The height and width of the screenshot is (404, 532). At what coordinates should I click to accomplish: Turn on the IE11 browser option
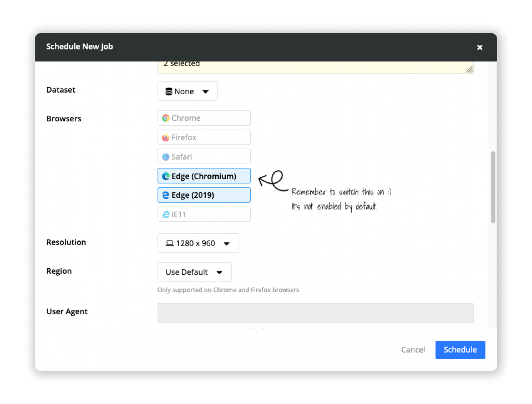click(204, 215)
